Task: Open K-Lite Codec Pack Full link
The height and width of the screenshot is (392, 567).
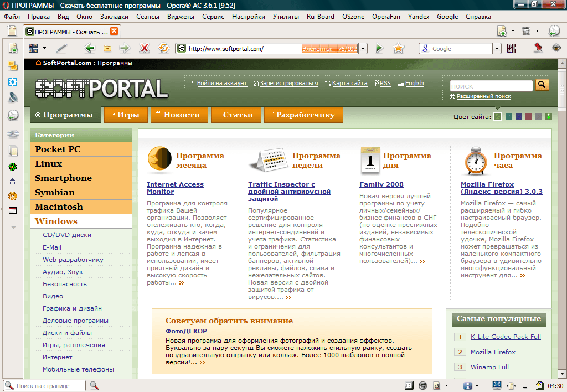Action: tap(506, 336)
